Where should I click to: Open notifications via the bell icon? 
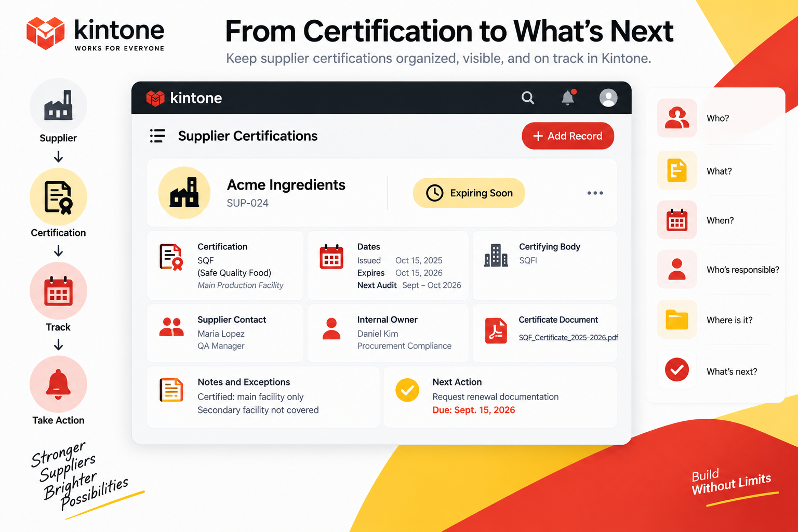[568, 97]
